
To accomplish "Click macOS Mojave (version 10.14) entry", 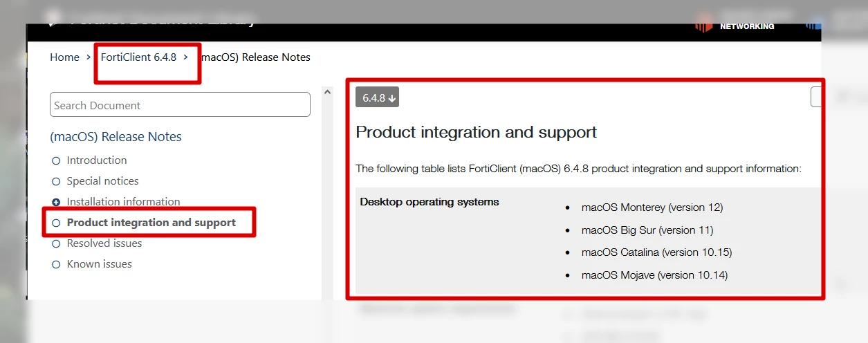I will pos(654,275).
